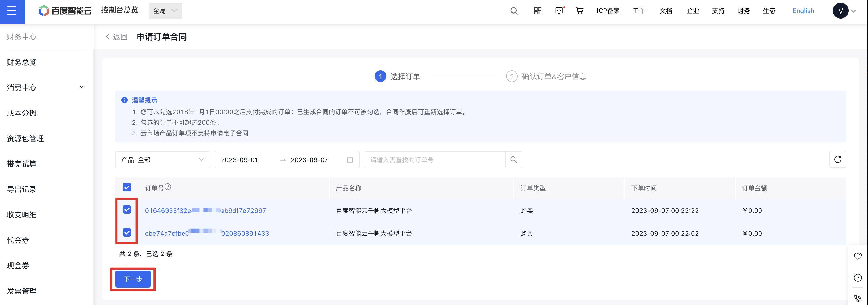The height and width of the screenshot is (305, 868).
Task: Select 导出记录 in the sidebar
Action: [x=21, y=190]
